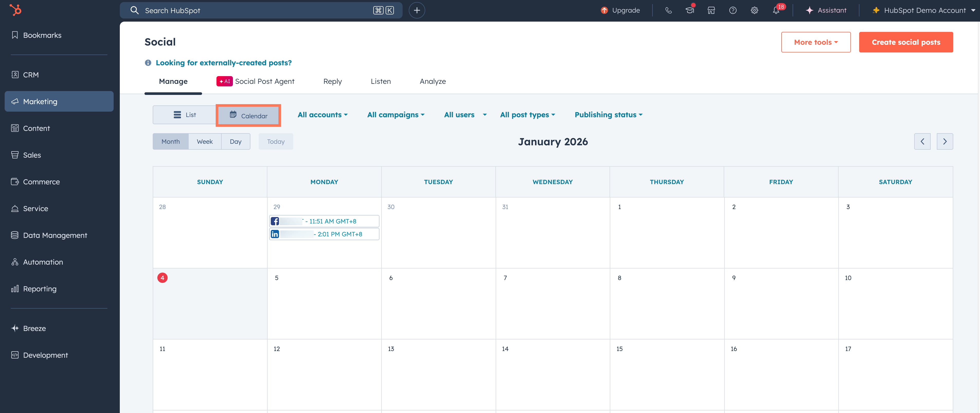Open the Help question mark icon

[x=733, y=10]
